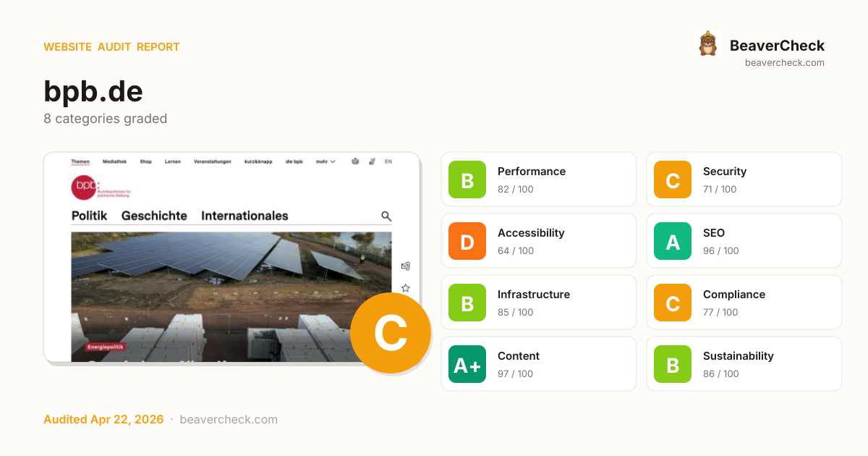Click the large orange overall C grade circle
The image size is (868, 456).
pyautogui.click(x=391, y=334)
